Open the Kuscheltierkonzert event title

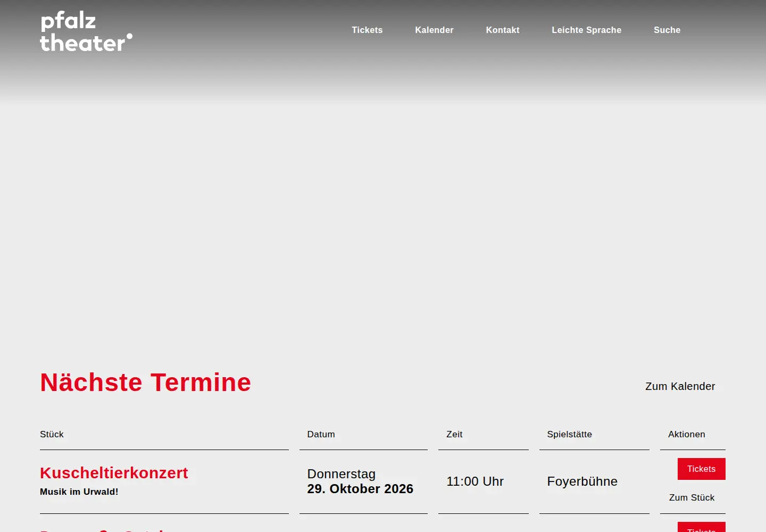(114, 473)
